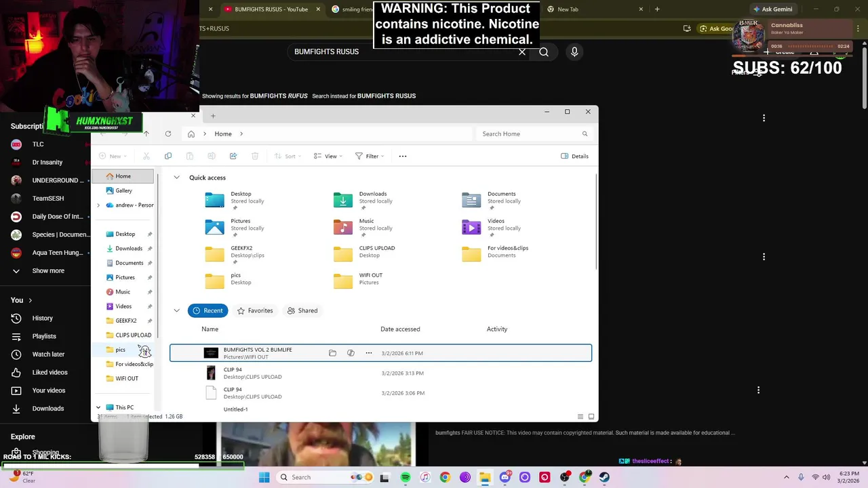The image size is (868, 488).
Task: Expand the andrew - Personal tree node
Action: pyautogui.click(x=98, y=205)
